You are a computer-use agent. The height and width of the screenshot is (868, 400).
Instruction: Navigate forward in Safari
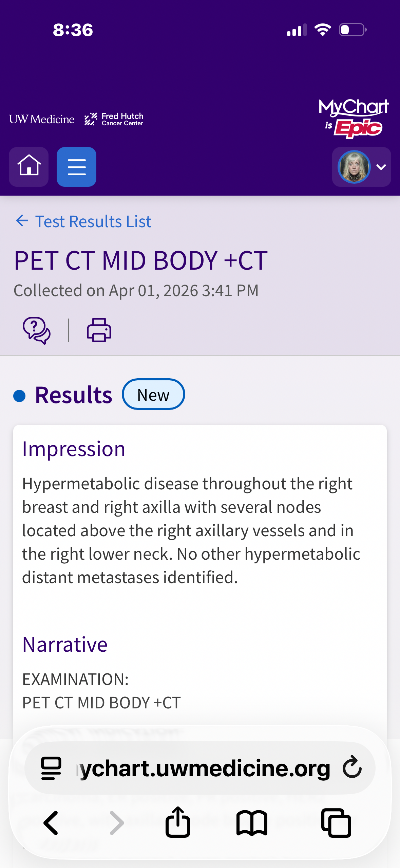click(117, 823)
